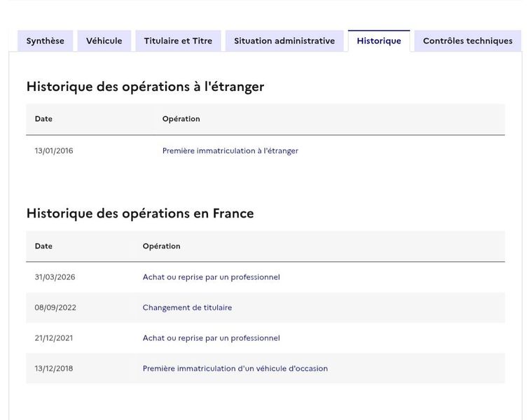
Task: Click the Date header in the France table
Action: click(x=43, y=246)
